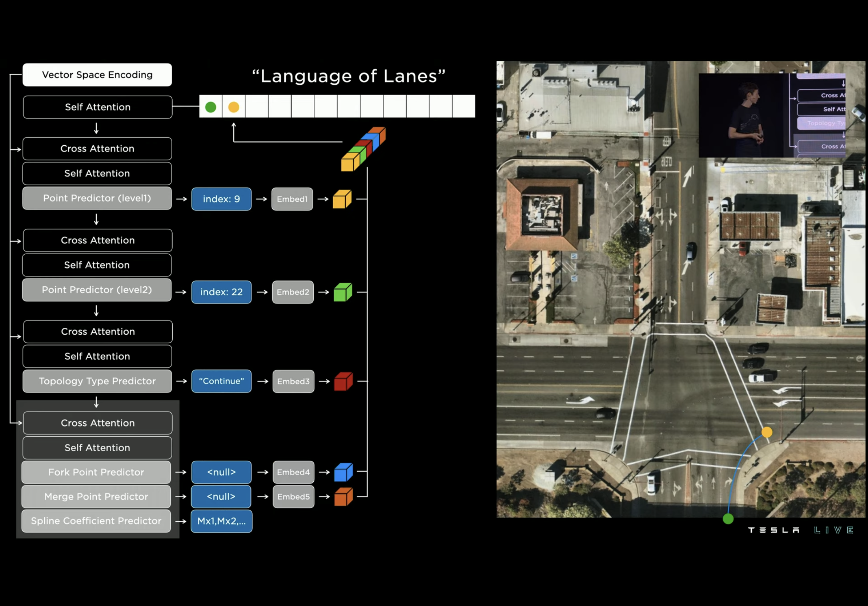The image size is (868, 606).
Task: Click the red cube next to Embed3
Action: (343, 381)
